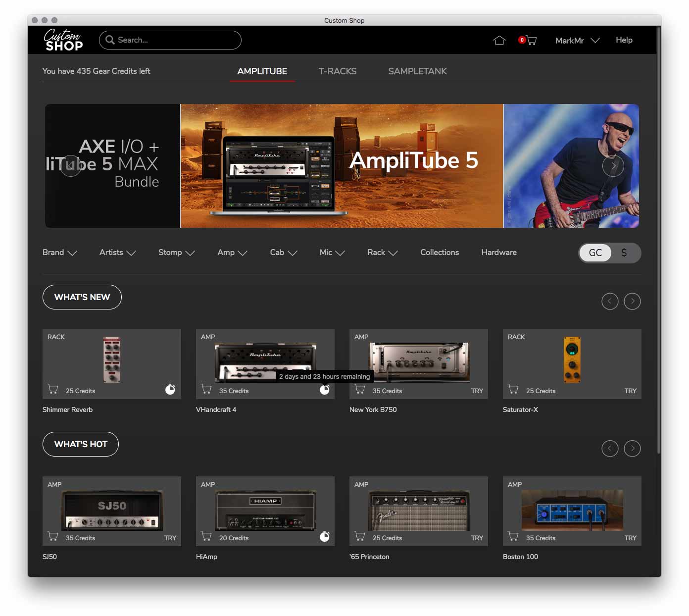Viewport: 689px width, 616px height.
Task: Advance the banner carousel with the right arrow
Action: [x=613, y=166]
